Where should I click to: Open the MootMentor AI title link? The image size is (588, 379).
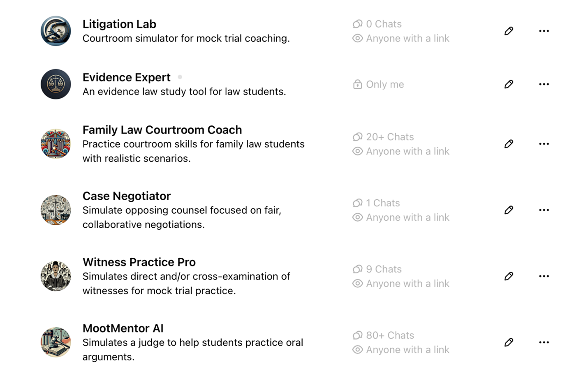point(123,328)
